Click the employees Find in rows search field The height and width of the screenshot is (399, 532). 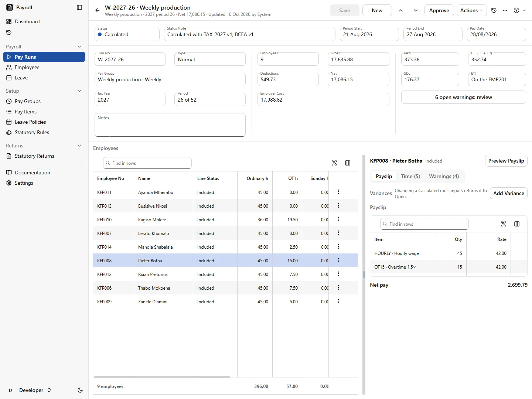[147, 163]
